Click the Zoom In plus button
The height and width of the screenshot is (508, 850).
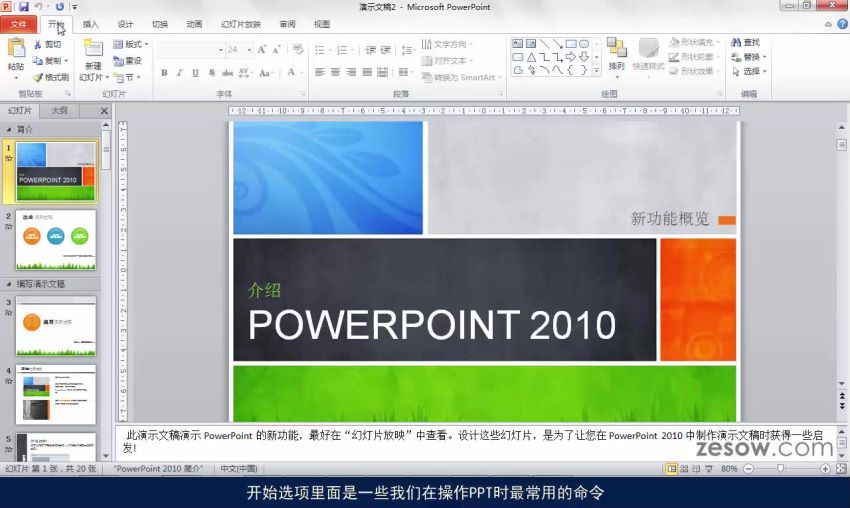point(825,469)
